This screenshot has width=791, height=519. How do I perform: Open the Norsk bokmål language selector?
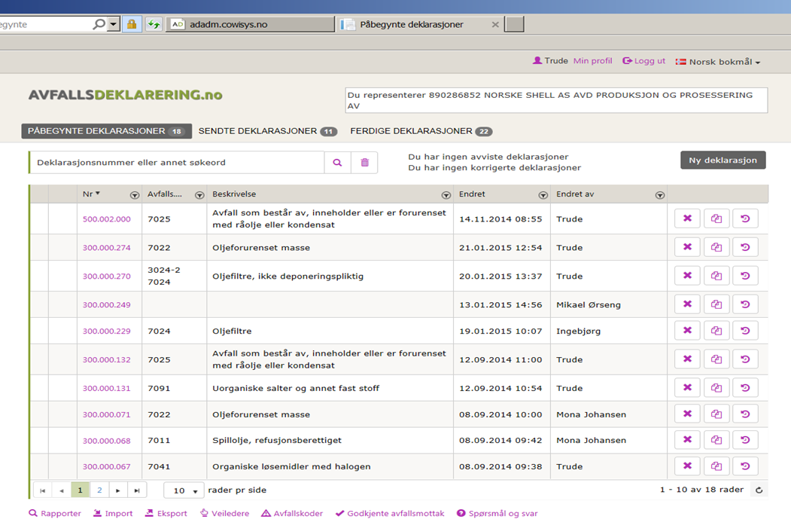719,62
